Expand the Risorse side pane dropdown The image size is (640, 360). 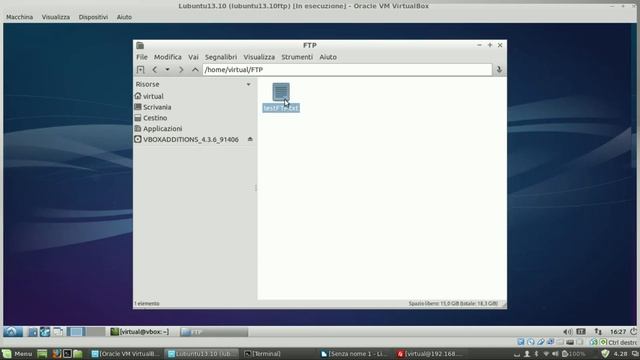[x=248, y=84]
